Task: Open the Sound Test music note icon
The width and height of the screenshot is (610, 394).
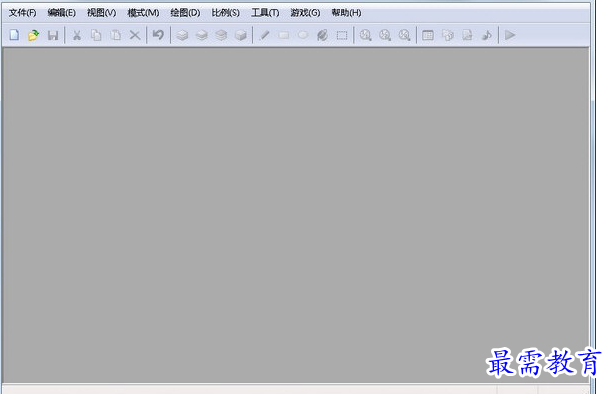Action: pyautogui.click(x=487, y=35)
